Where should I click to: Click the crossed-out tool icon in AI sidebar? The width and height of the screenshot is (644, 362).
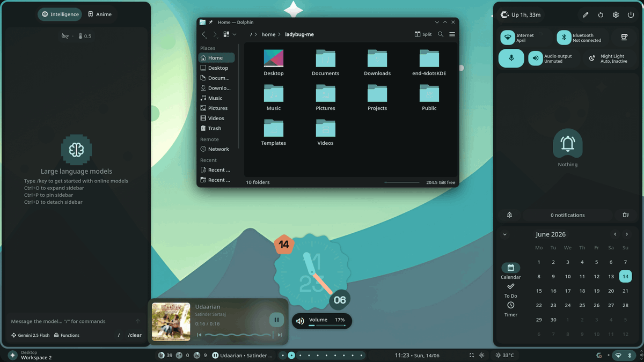coord(65,36)
